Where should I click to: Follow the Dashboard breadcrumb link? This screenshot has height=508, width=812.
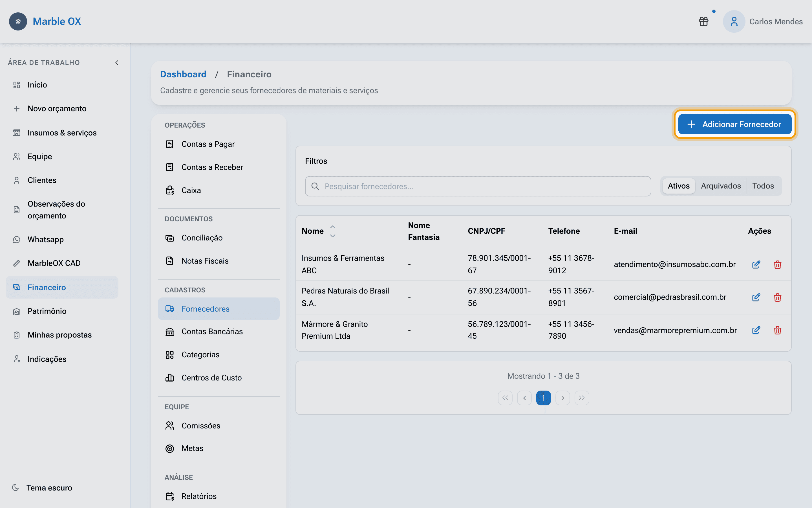coord(183,74)
